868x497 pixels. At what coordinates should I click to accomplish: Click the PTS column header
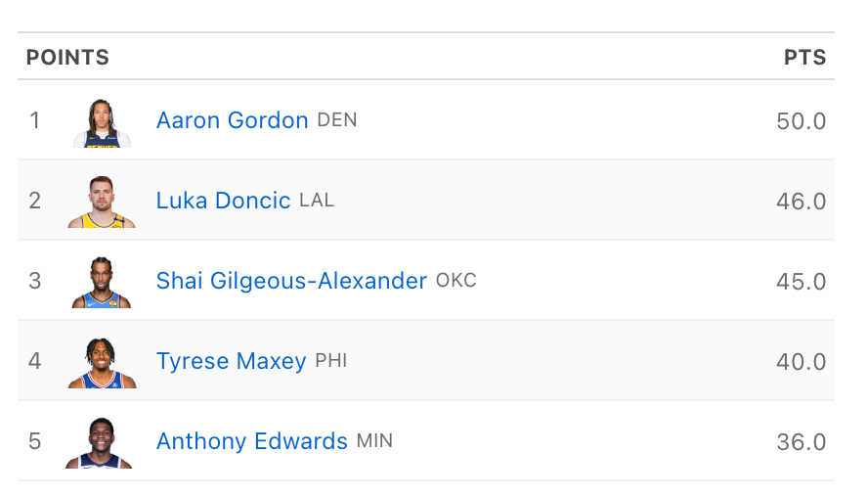click(x=804, y=58)
